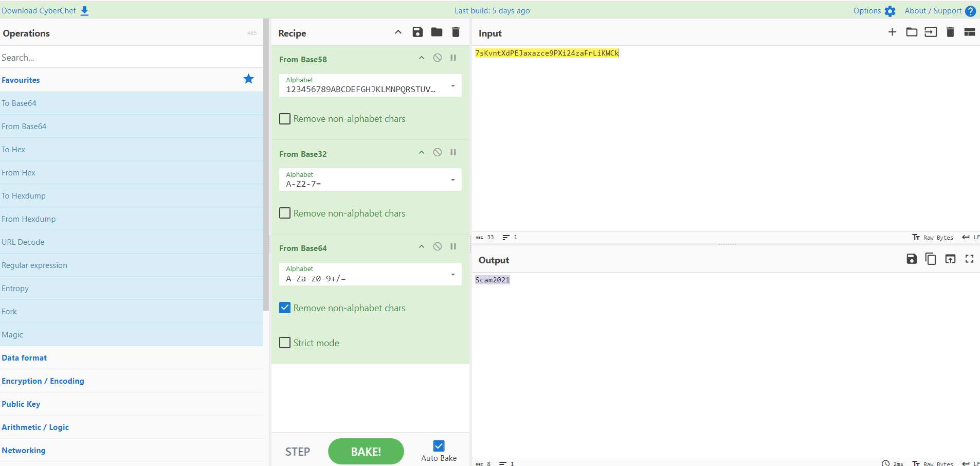
Task: Set breakpoint on From Base32 operation
Action: [x=453, y=152]
